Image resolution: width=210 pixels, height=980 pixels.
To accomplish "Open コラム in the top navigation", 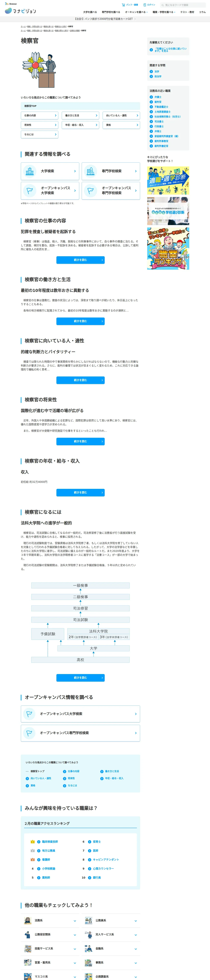I will click(x=202, y=12).
